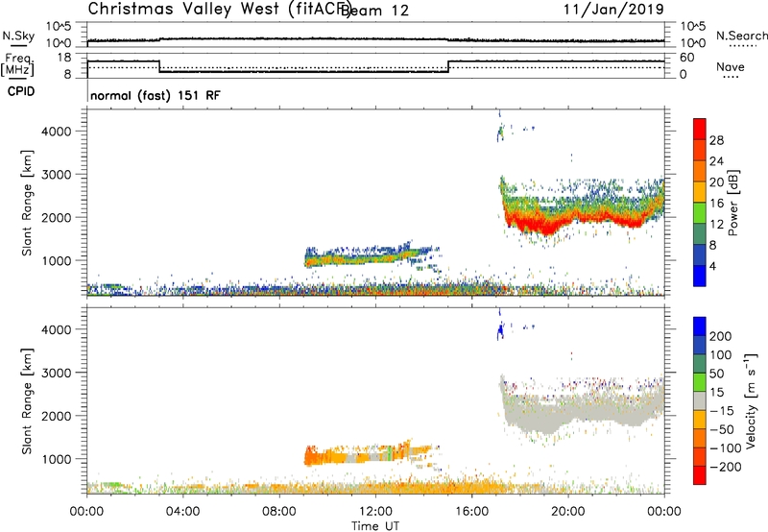The width and height of the screenshot is (768, 532).
Task: Click the blue band of the Power colorbar
Action: click(700, 276)
